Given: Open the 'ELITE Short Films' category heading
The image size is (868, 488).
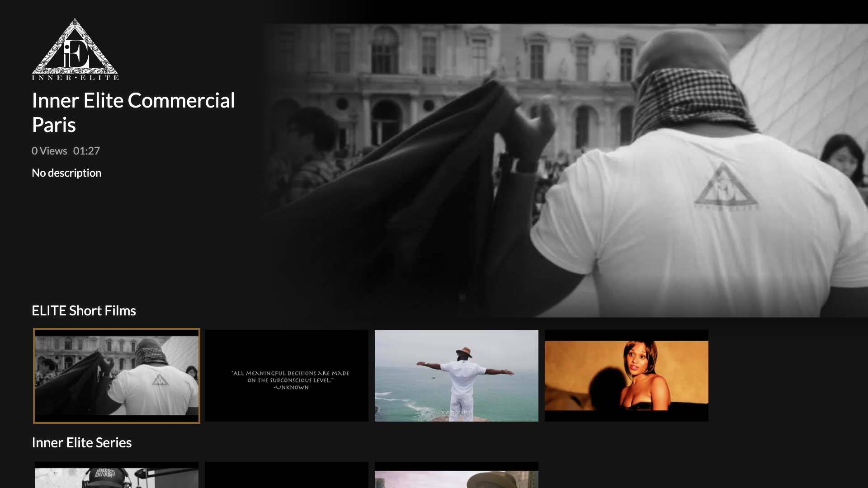Looking at the screenshot, I should (84, 311).
